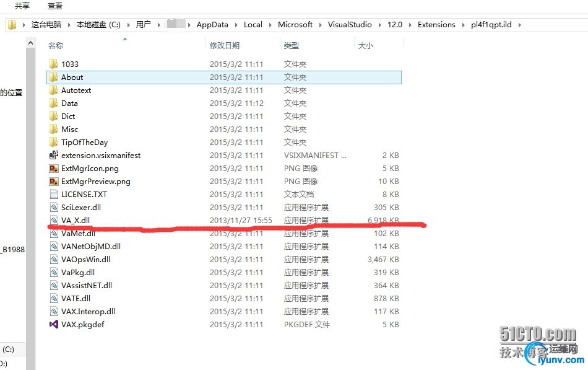The height and width of the screenshot is (370, 588).
Task: Select the VAX.Interop.dll file icon
Action: tap(54, 311)
